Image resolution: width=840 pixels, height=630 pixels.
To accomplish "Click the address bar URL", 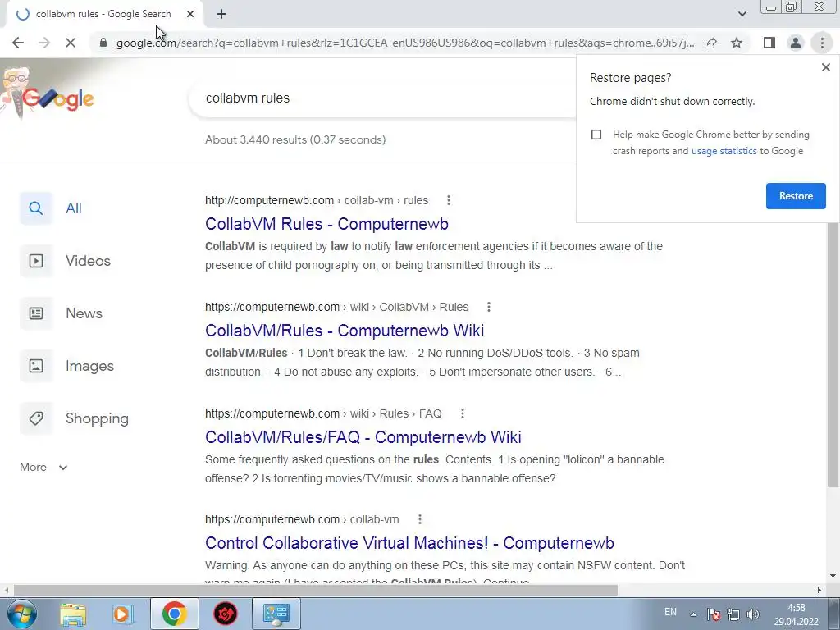I will pos(405,43).
